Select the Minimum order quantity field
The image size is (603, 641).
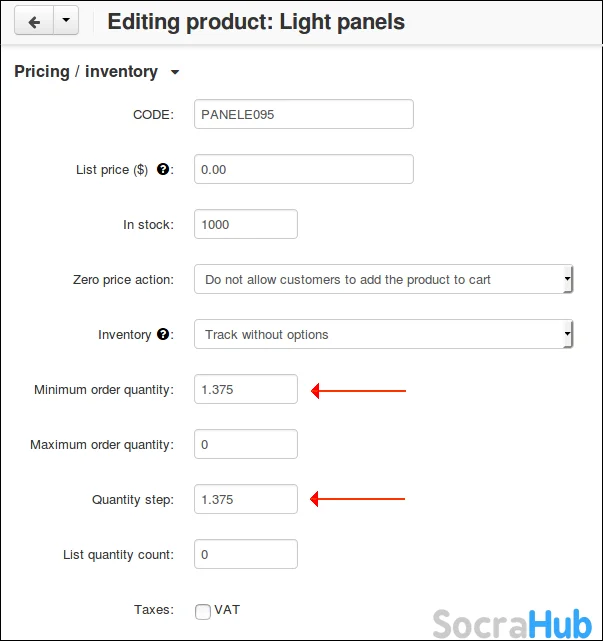pos(246,389)
